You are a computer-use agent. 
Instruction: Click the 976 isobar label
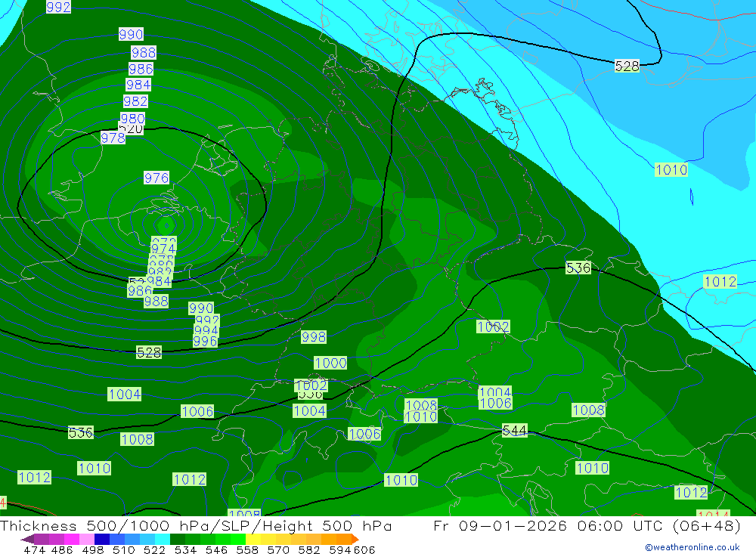pyautogui.click(x=156, y=178)
